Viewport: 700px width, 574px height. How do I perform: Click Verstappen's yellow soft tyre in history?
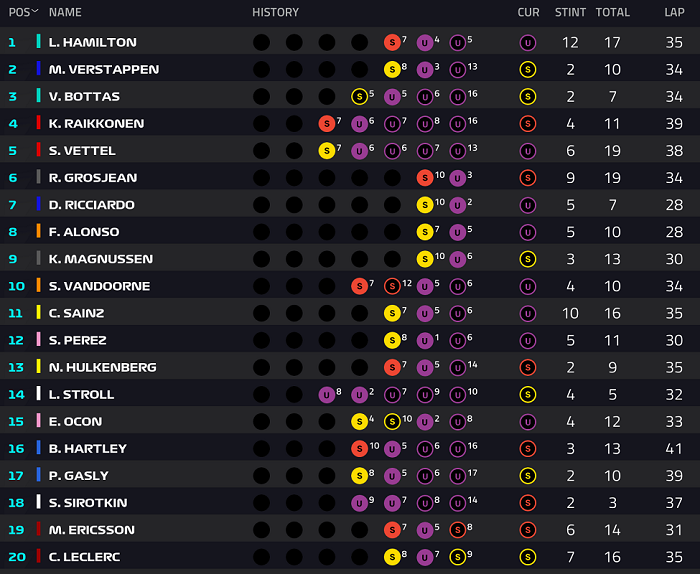(392, 70)
